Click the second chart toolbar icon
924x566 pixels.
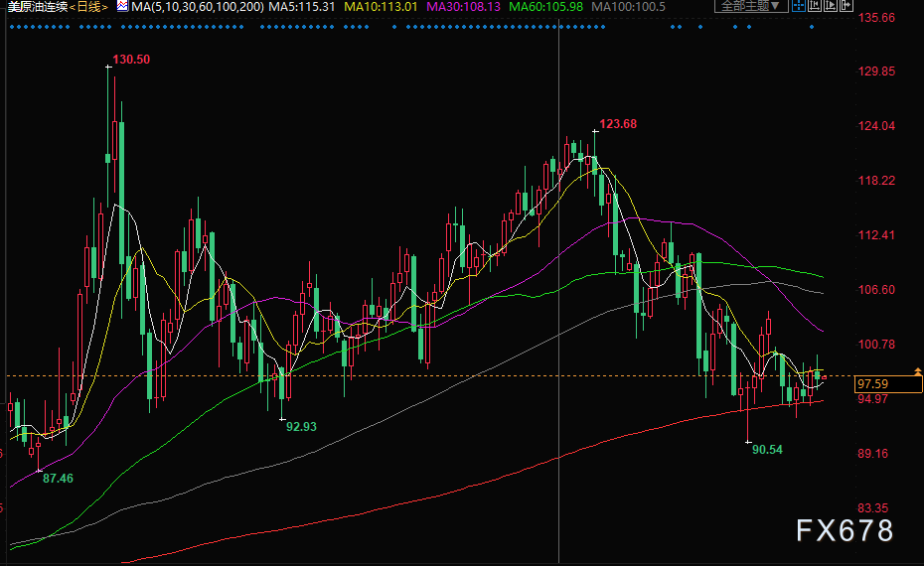[x=814, y=6]
